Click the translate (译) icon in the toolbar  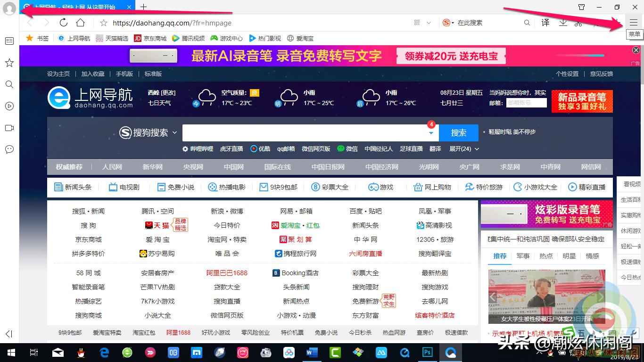[545, 22]
